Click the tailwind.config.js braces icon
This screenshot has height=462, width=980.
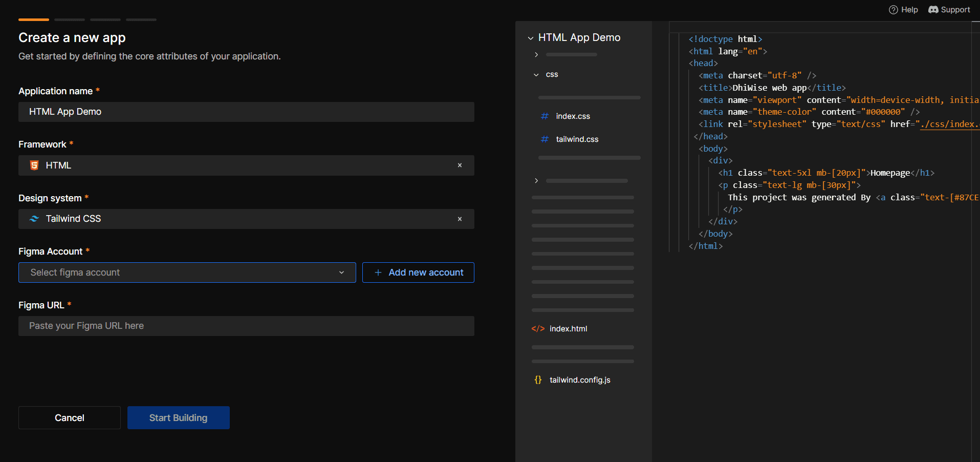pyautogui.click(x=538, y=380)
